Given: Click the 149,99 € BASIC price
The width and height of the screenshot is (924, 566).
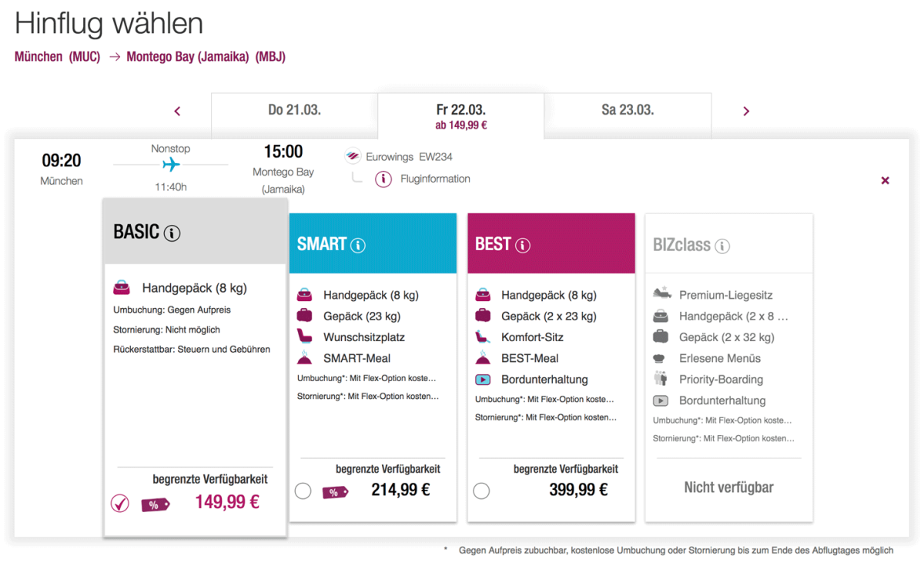Looking at the screenshot, I should coord(227,503).
